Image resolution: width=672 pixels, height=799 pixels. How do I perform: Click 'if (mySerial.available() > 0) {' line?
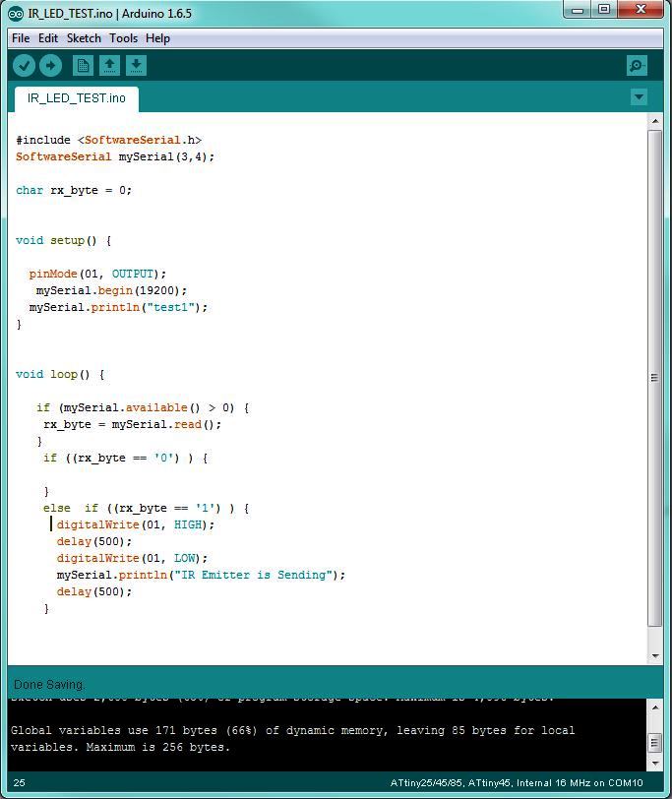[x=143, y=408]
